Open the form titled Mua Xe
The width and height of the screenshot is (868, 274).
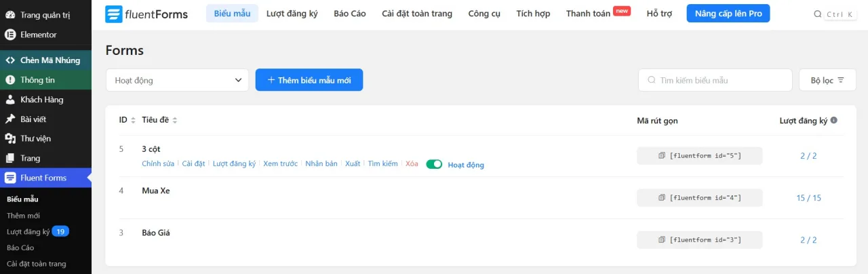(x=156, y=191)
